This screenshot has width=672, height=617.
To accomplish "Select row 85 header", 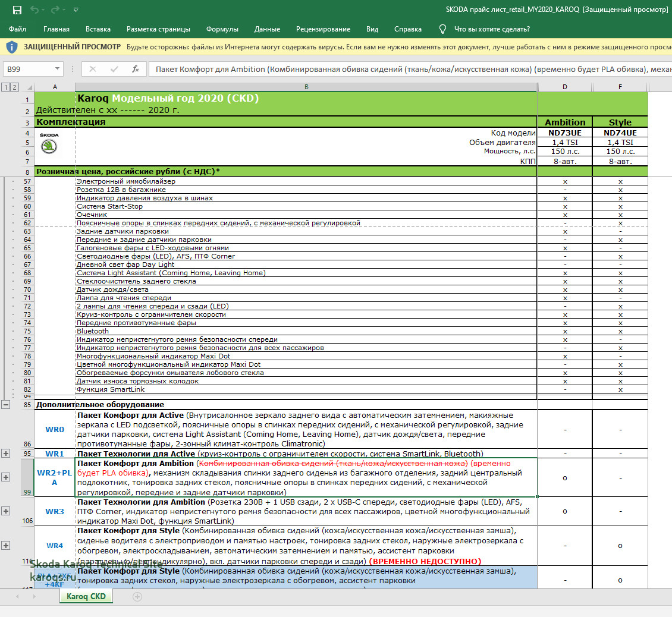I will 27,404.
